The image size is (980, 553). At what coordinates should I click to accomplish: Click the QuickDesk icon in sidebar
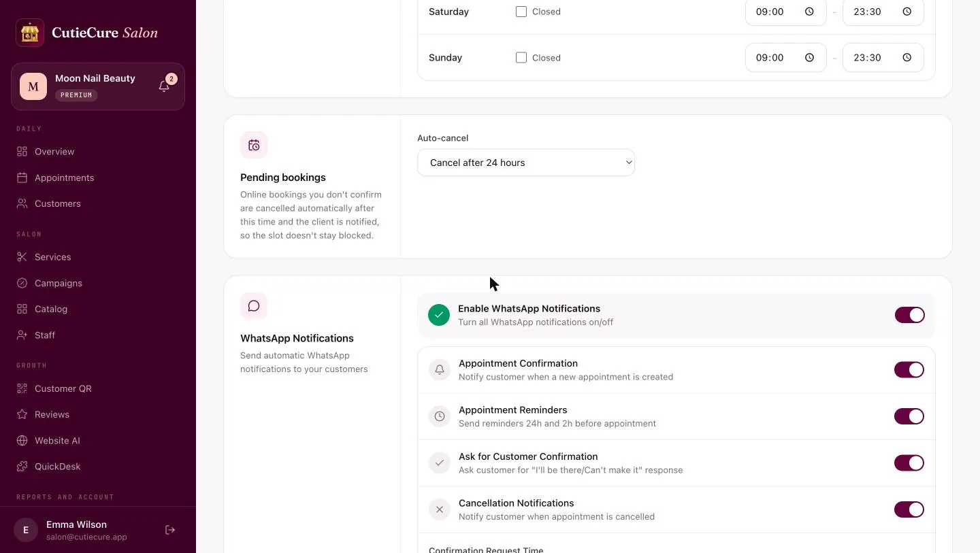(22, 467)
